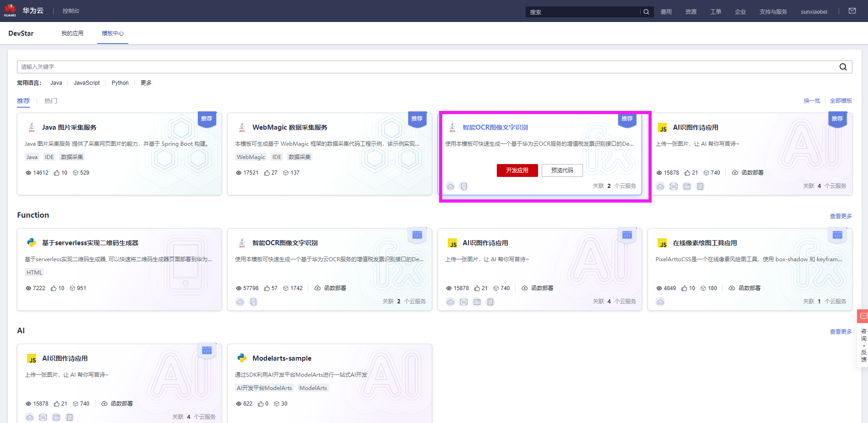Filter templates by Python language
The height and width of the screenshot is (423, 868).
[120, 83]
